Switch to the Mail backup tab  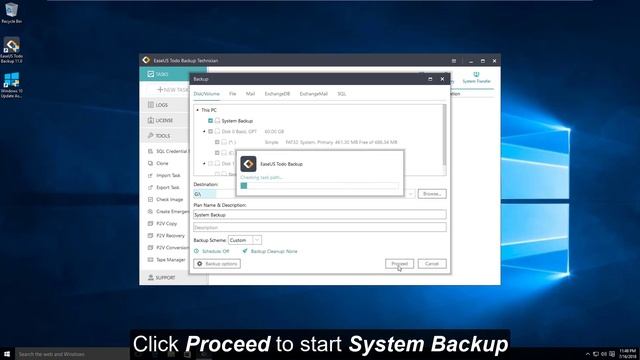pyautogui.click(x=250, y=94)
